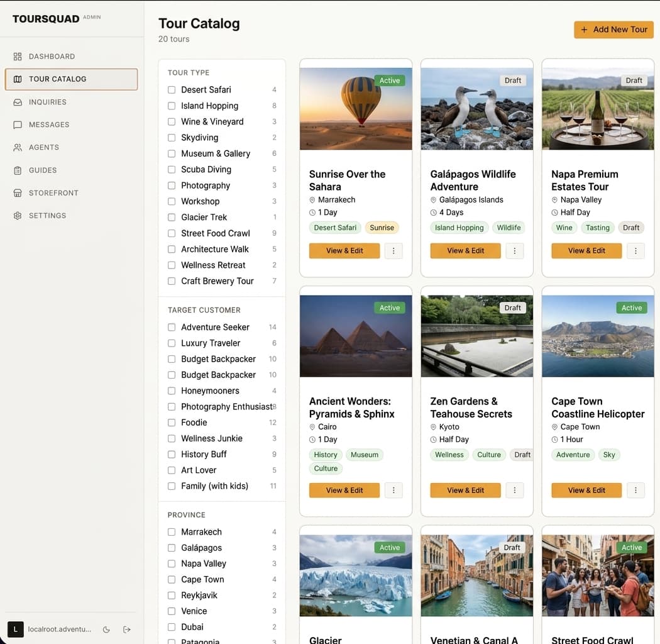Viewport: 660px width, 644px height.
Task: Check the Luxury Traveler checkbox
Action: (x=172, y=343)
